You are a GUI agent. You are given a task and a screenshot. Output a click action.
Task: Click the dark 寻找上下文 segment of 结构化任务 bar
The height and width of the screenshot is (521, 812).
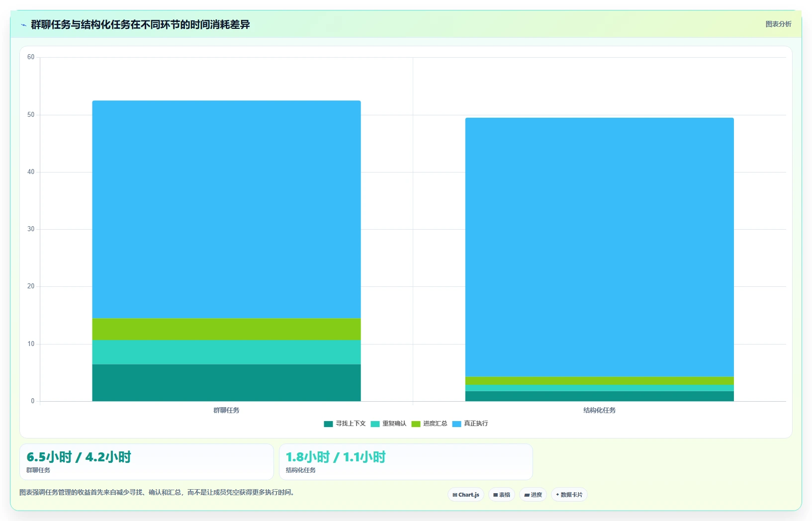tap(599, 396)
